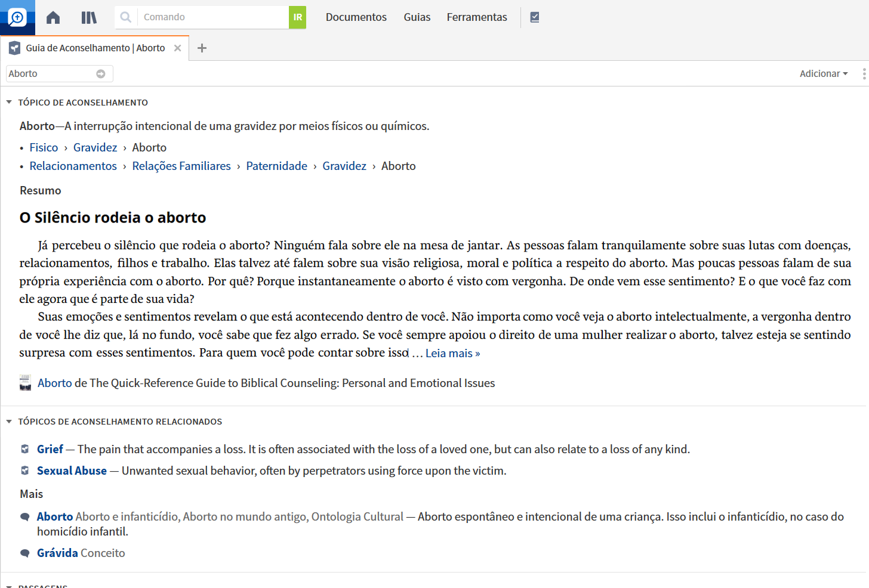Click the O Silêncio rodeia o aborto heading

pyautogui.click(x=113, y=218)
